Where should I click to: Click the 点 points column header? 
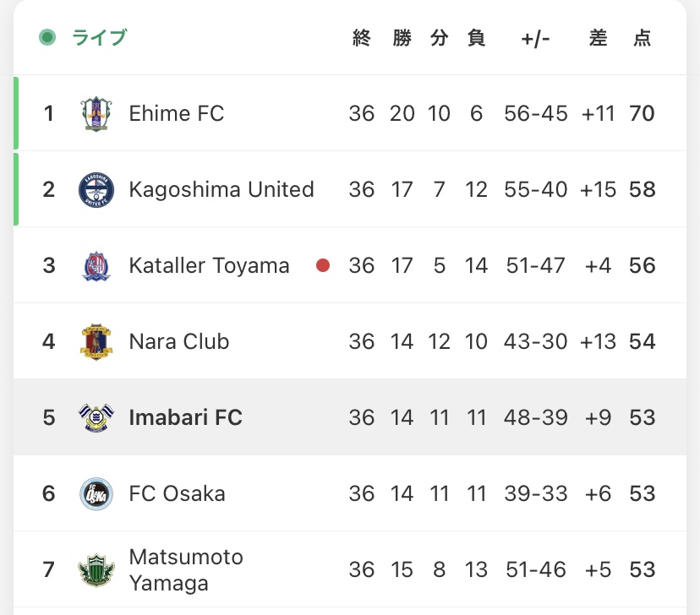point(642,38)
